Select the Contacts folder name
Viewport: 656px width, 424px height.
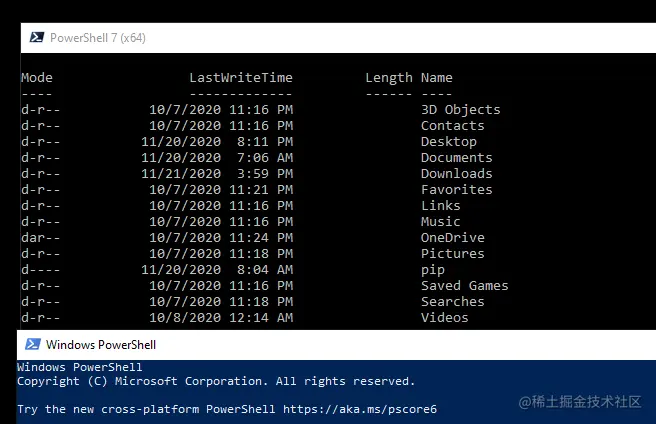453,126
